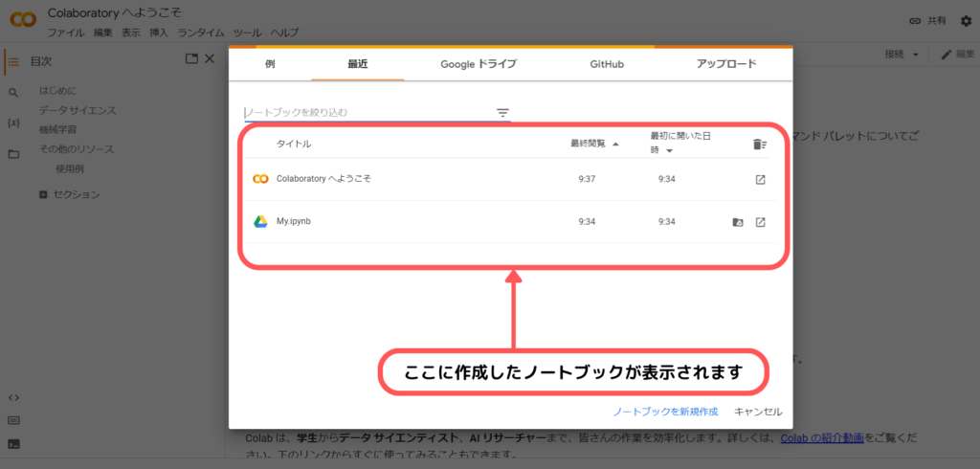Go to データ サイエンス section
The height and width of the screenshot is (469, 980).
pyautogui.click(x=78, y=111)
